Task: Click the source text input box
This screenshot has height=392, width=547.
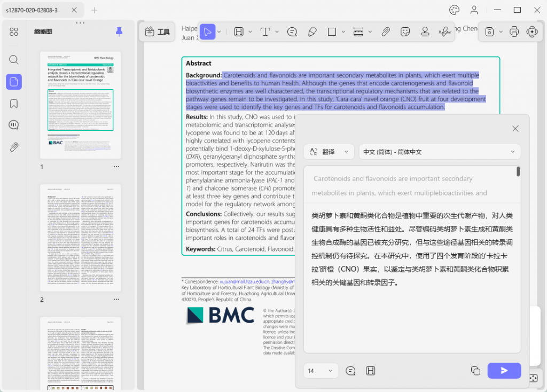Action: [412, 185]
